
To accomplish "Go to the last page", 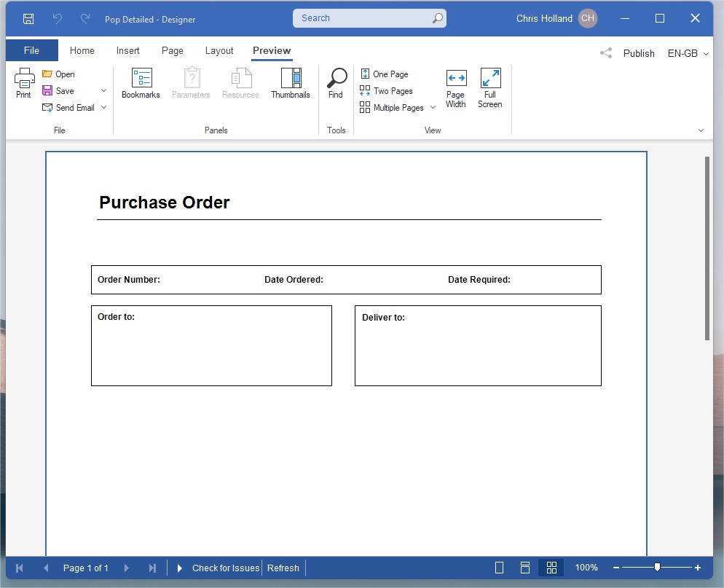I will tap(152, 568).
